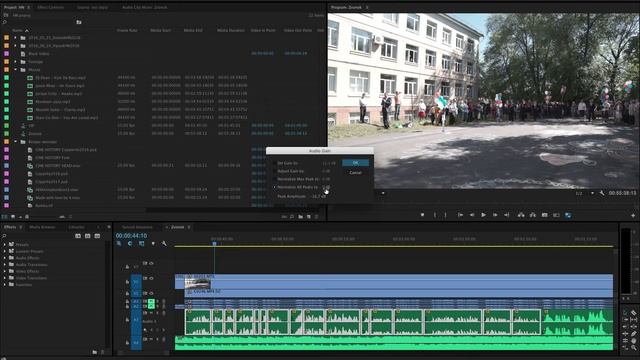The width and height of the screenshot is (640, 360).
Task: Open timeline display settings wrench
Action: tap(164, 243)
